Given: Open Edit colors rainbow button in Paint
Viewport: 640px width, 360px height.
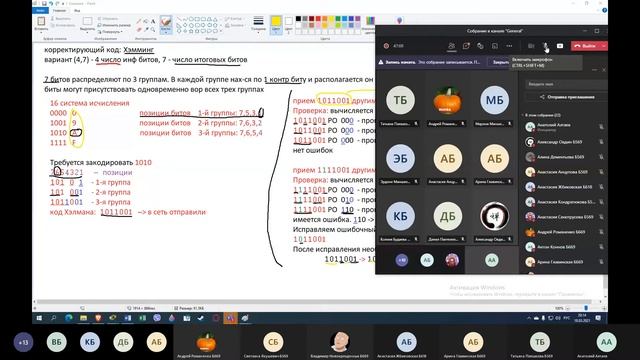Looking at the screenshot, I should tap(370, 23).
